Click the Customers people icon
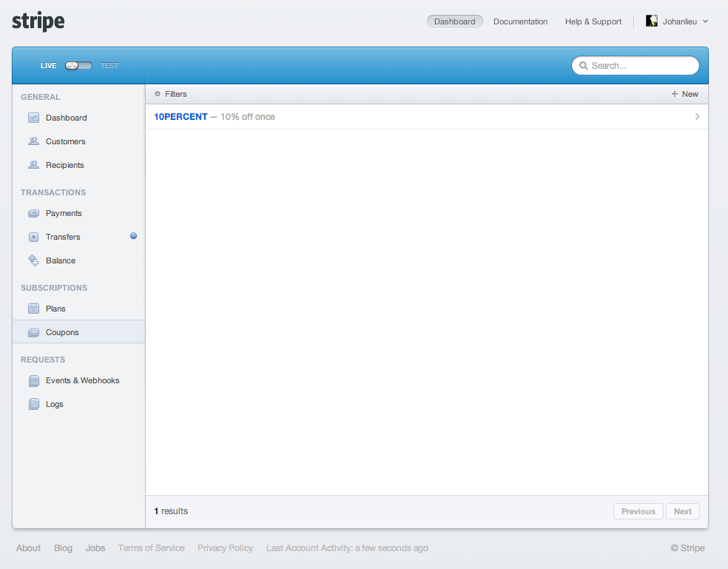This screenshot has width=728, height=569. (x=33, y=141)
